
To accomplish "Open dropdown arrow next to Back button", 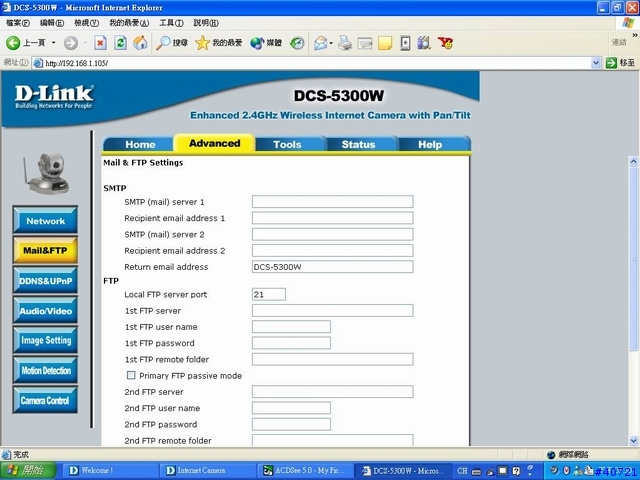I will pos(53,42).
